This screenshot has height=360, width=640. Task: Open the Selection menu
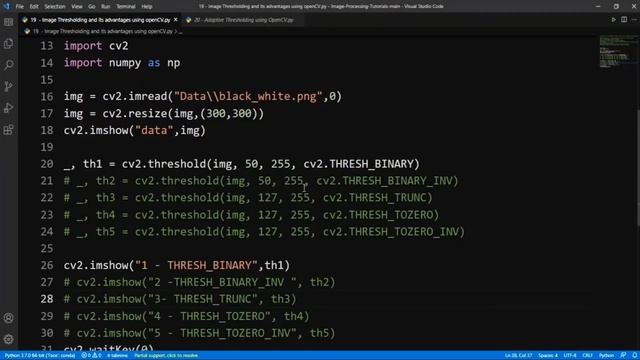(55, 7)
